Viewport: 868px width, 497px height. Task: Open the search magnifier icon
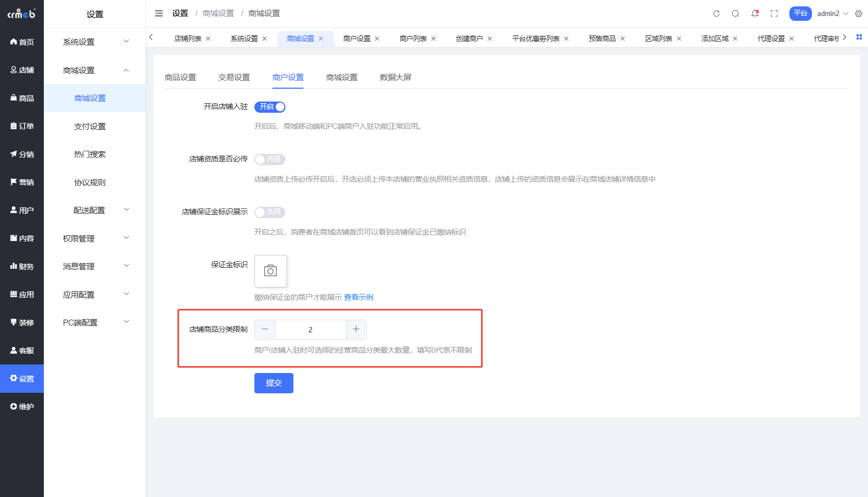(735, 13)
